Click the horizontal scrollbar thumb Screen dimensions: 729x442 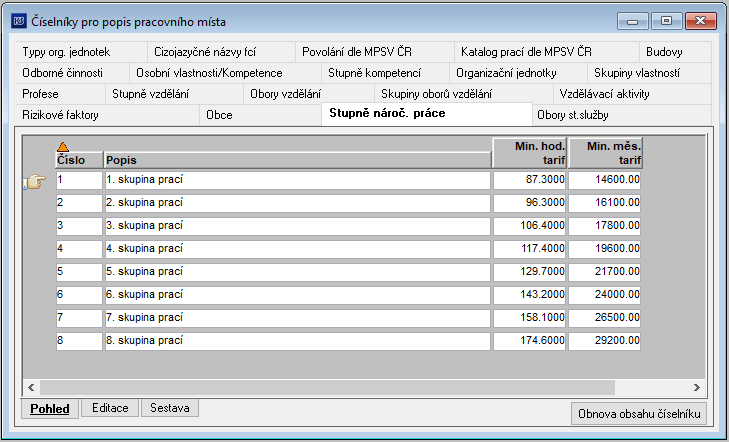[x=327, y=387]
